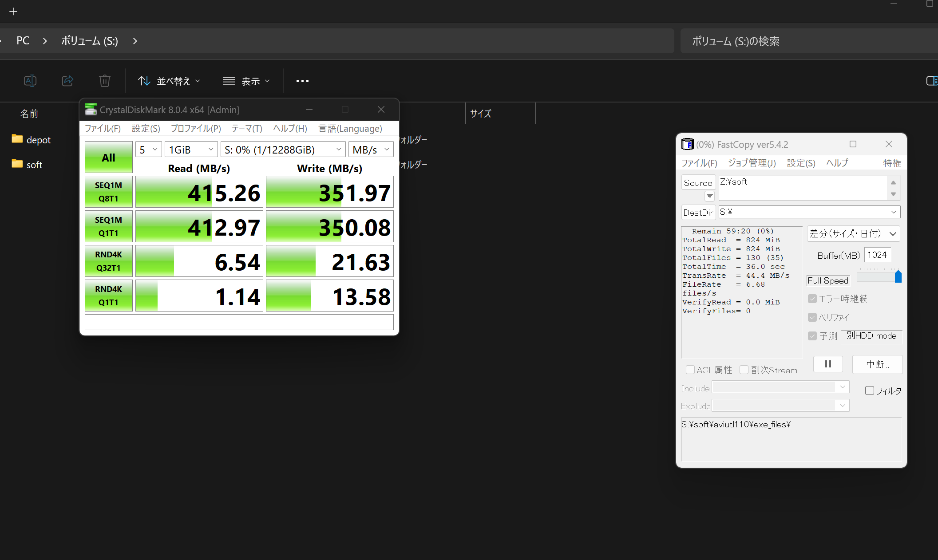938x560 pixels.
Task: Open Source history dropdown arrow in FastCopy
Action: (x=709, y=196)
